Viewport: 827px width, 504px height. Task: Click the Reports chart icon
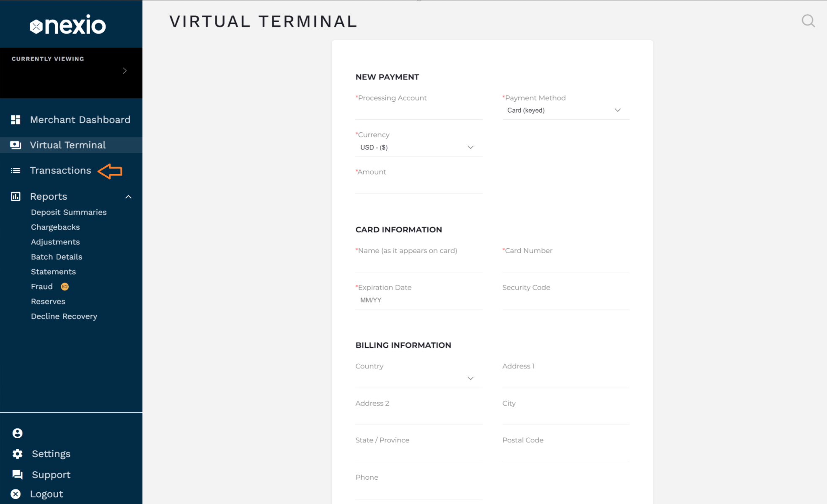click(16, 196)
